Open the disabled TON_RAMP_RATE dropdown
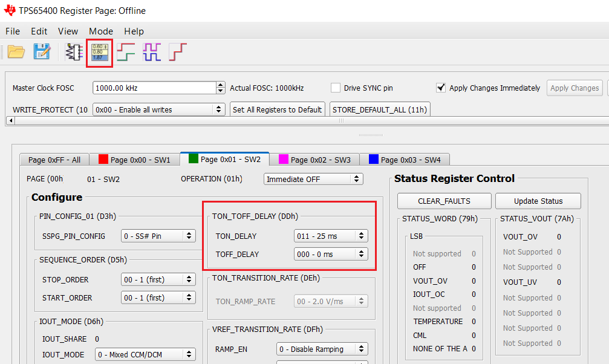 (331, 301)
